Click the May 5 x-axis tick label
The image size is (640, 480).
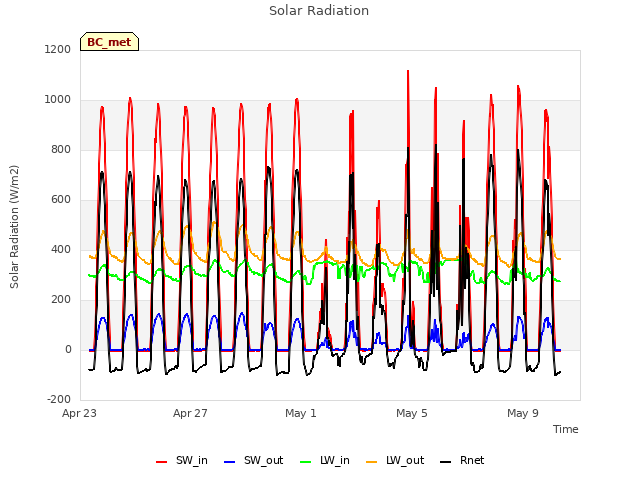412,413
